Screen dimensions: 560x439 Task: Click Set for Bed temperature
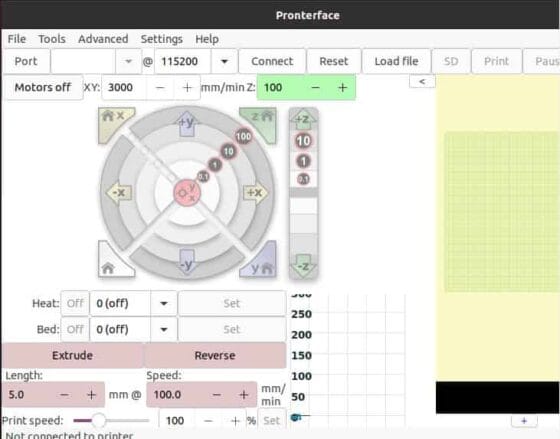pos(231,329)
